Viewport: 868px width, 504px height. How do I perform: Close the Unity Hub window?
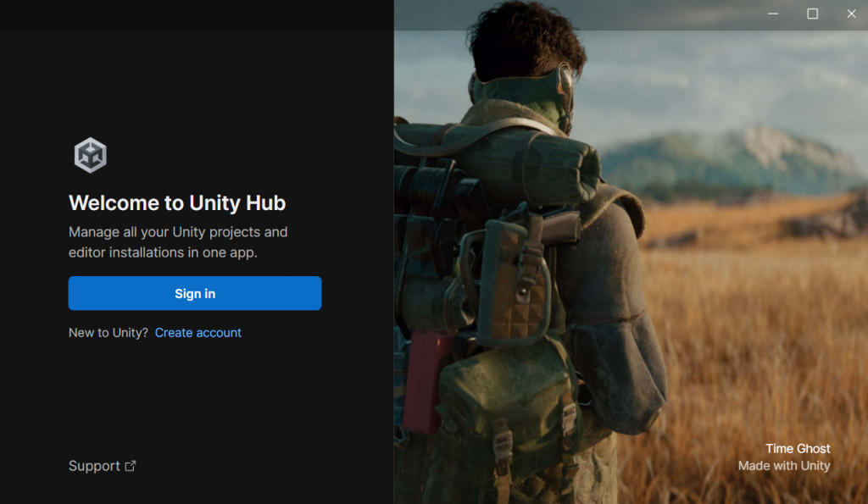click(x=851, y=14)
